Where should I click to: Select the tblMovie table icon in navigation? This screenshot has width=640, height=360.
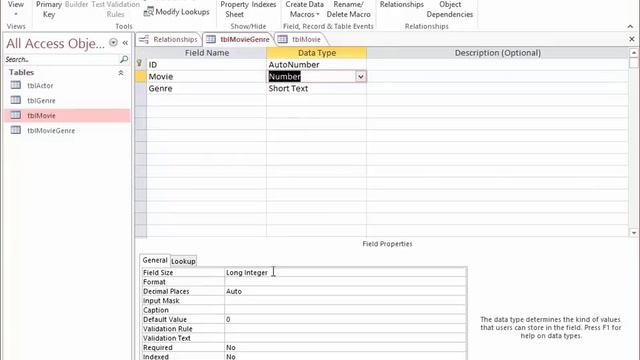16,115
